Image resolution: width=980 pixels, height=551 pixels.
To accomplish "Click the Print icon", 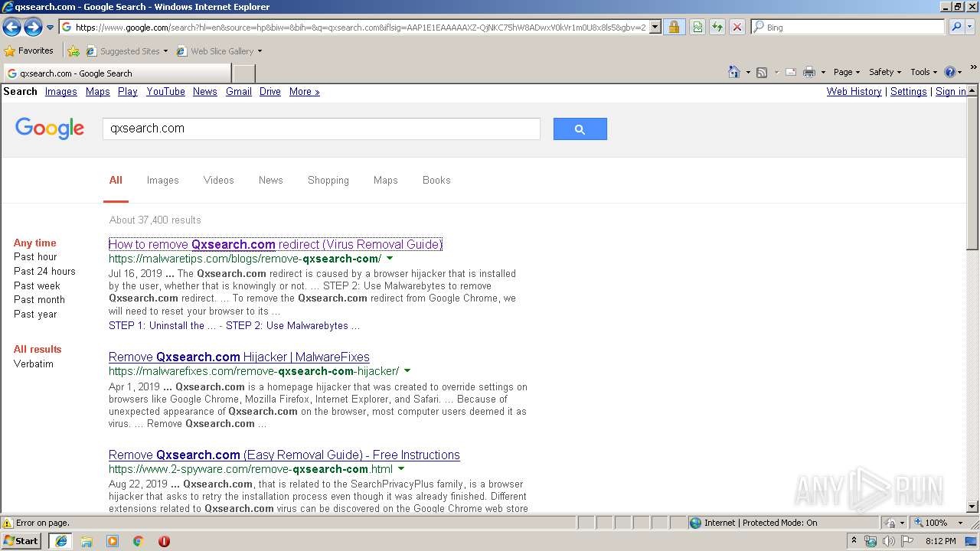I will click(808, 72).
